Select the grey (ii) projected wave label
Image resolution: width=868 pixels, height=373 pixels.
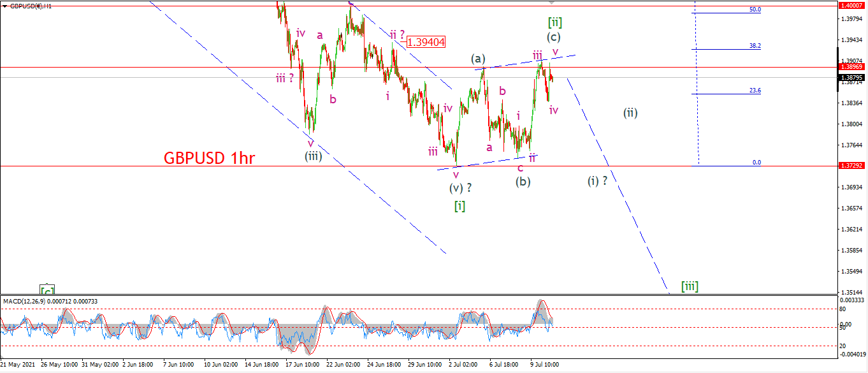[630, 113]
